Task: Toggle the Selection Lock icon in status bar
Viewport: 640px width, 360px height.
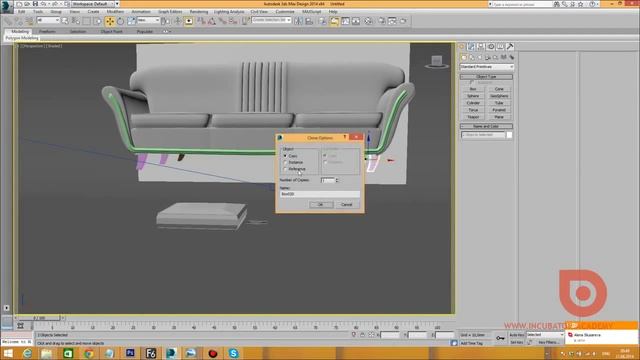Action: (x=362, y=335)
